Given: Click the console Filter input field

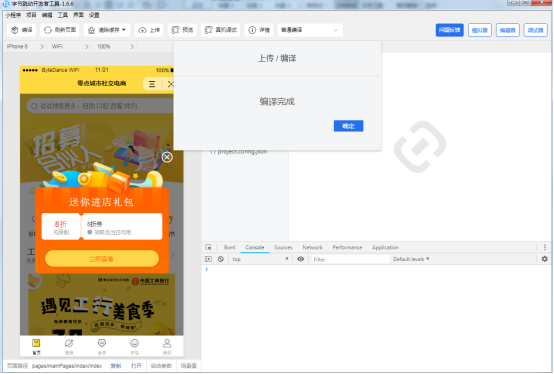Looking at the screenshot, I should [x=350, y=259].
